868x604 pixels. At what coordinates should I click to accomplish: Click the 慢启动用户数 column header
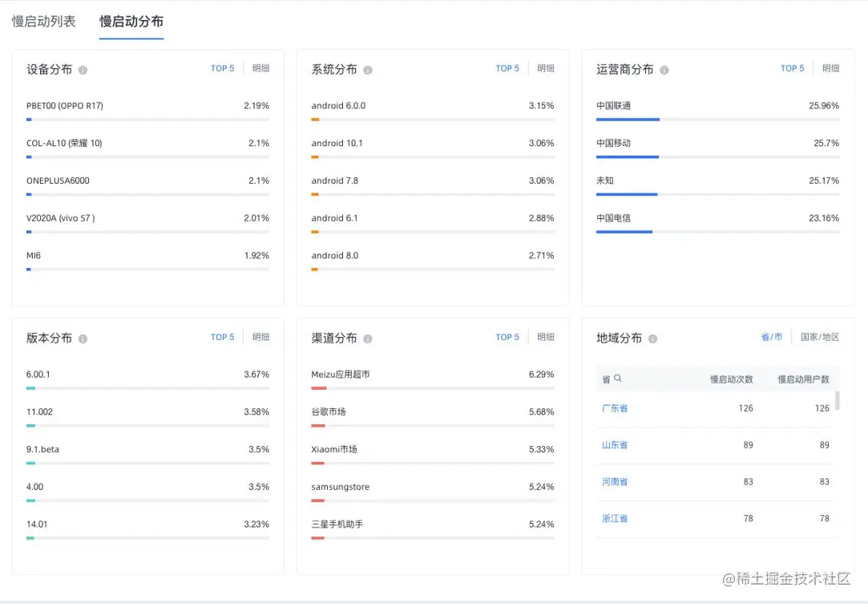pos(803,379)
